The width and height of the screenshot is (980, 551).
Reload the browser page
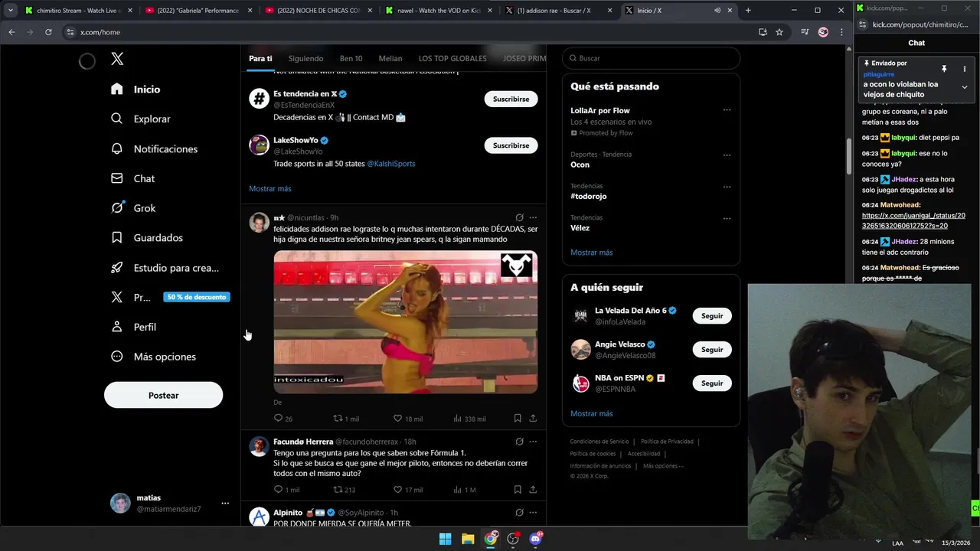click(x=48, y=32)
